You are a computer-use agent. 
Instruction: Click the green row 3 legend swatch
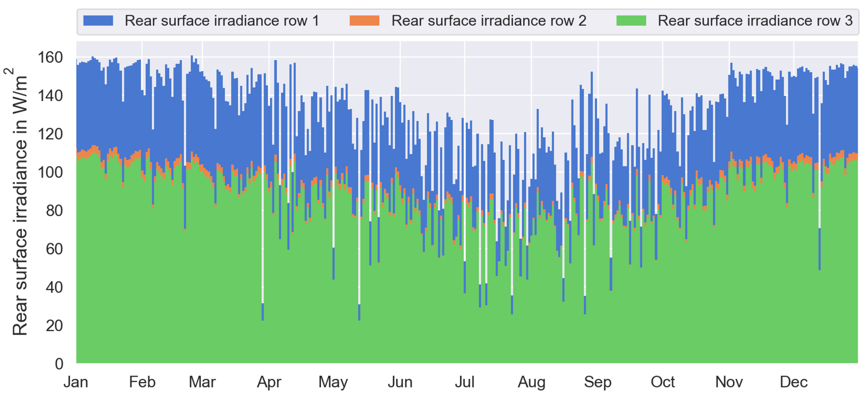tap(631, 20)
